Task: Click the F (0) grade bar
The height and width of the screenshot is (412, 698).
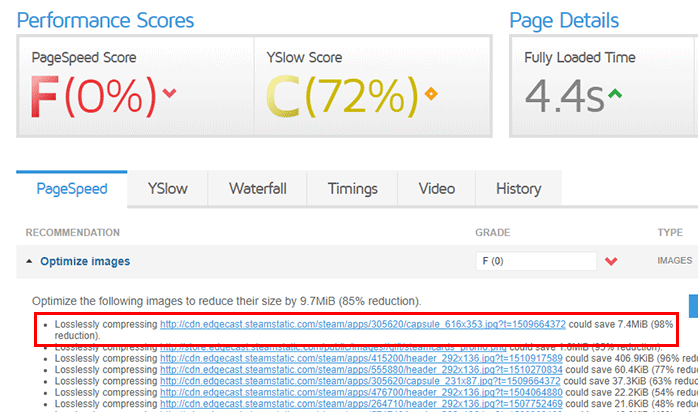Action: point(536,261)
